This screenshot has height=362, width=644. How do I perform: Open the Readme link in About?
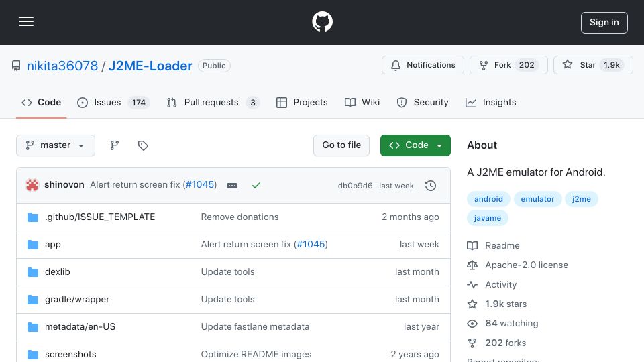coord(493,245)
